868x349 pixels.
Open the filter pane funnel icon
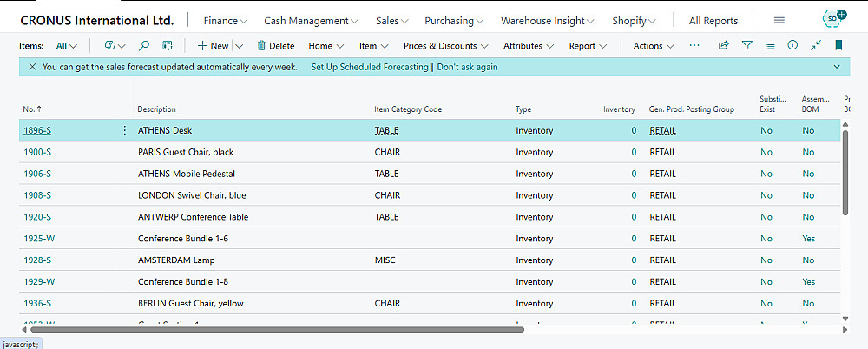click(746, 45)
